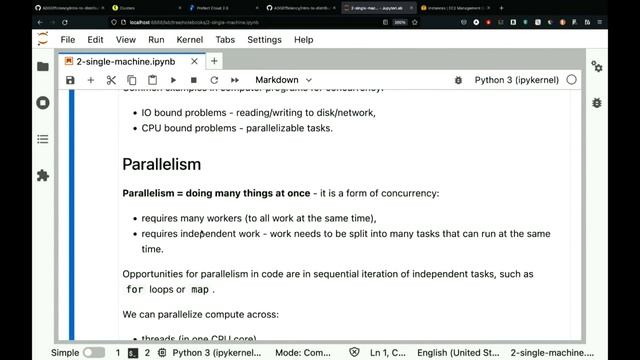Image resolution: width=640 pixels, height=360 pixels.
Task: Restart kernel and run all cells
Action: pos(235,80)
